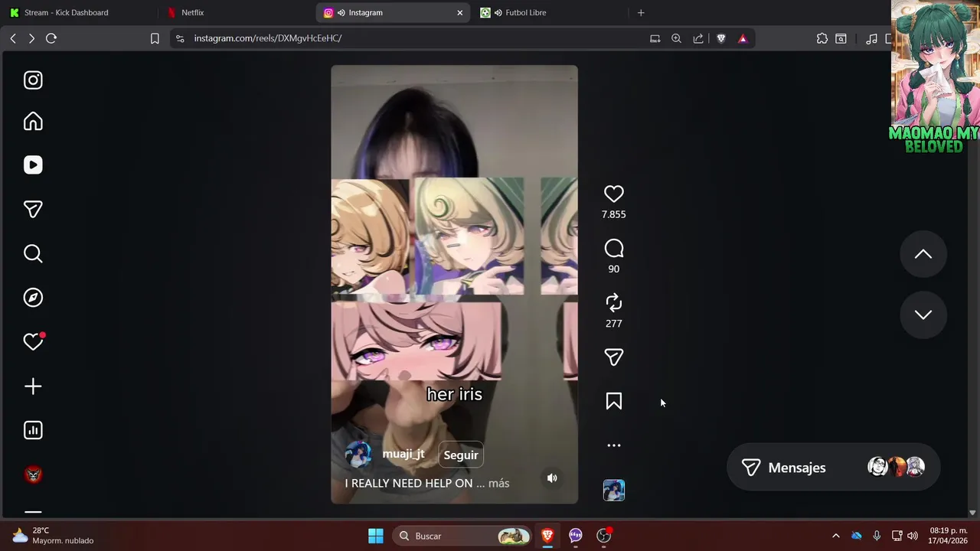Toggle the browser sidebar panel icon
This screenshot has width=980, height=551.
tap(841, 38)
